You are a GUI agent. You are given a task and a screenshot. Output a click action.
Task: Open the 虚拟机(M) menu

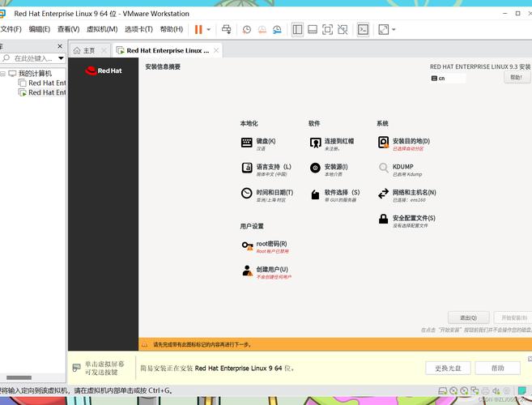click(x=102, y=29)
